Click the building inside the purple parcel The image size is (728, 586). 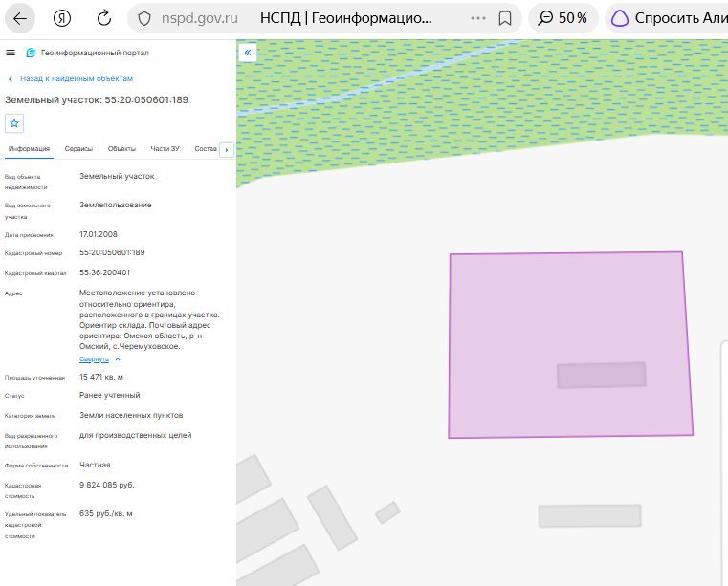pos(602,376)
